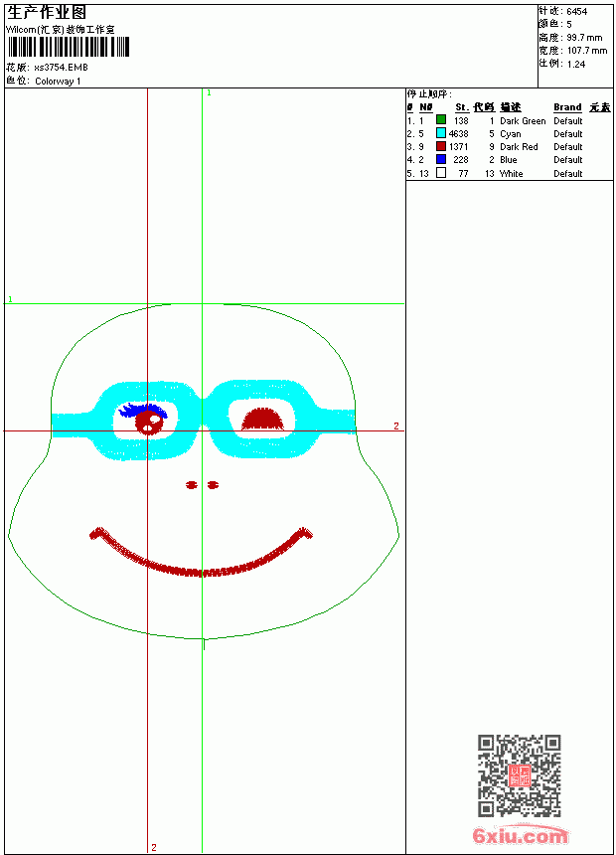This screenshot has height=855, width=616.
Task: Click the 6xiu.com watermark link
Action: tap(520, 835)
